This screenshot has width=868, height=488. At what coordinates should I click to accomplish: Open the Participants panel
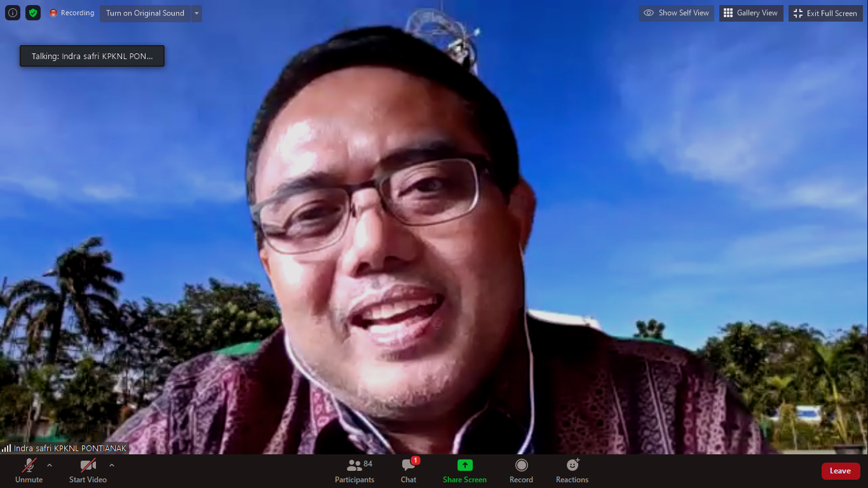355,471
